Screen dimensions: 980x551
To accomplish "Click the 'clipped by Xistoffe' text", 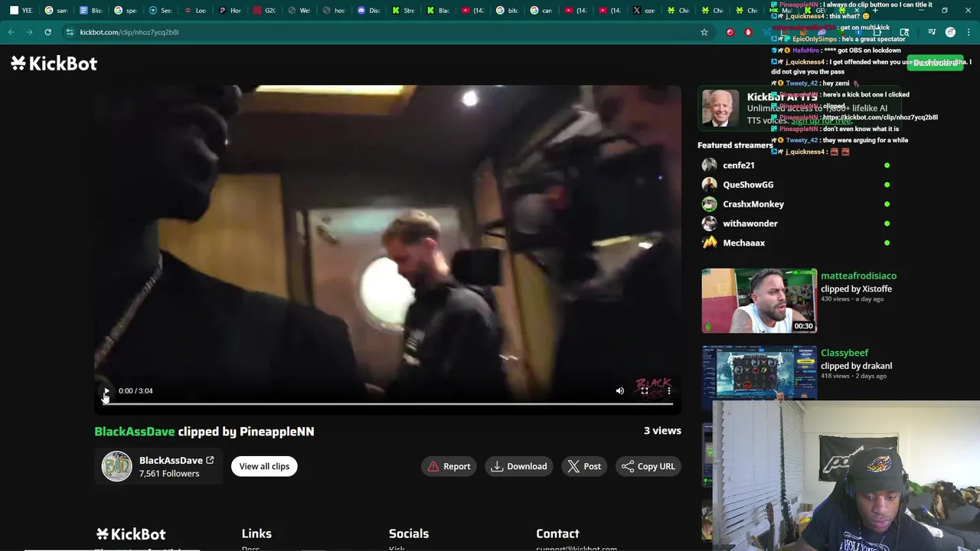I will click(856, 289).
